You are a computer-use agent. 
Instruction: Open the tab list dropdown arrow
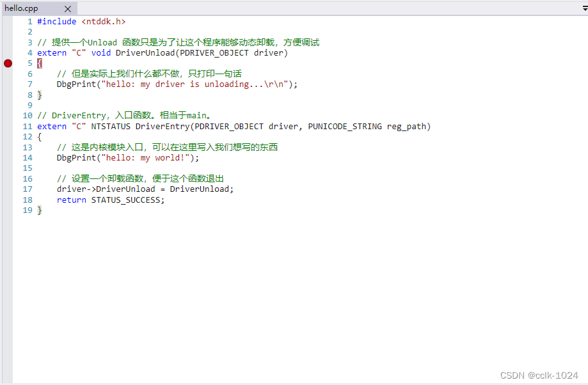(585, 8)
